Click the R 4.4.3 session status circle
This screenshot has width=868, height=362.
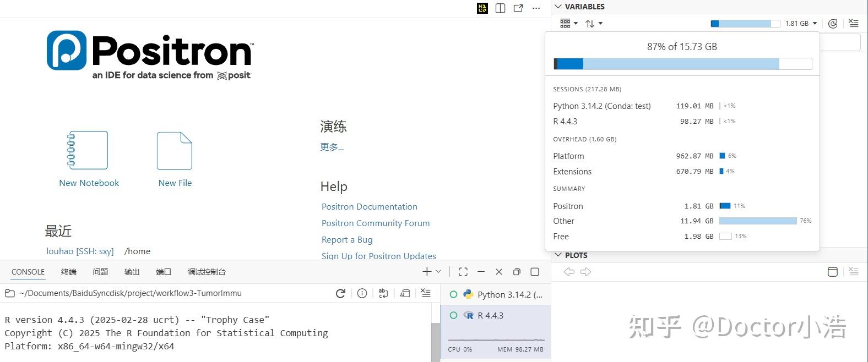pos(454,315)
